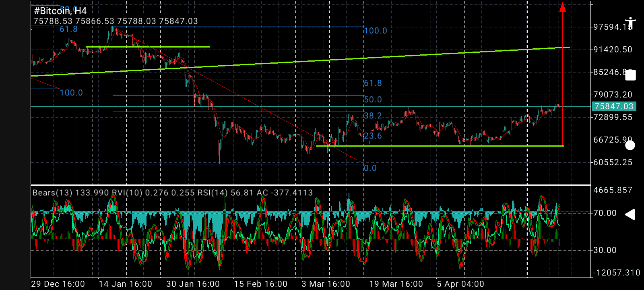Tap the white circle home button
The width and height of the screenshot is (644, 290).
click(630, 145)
